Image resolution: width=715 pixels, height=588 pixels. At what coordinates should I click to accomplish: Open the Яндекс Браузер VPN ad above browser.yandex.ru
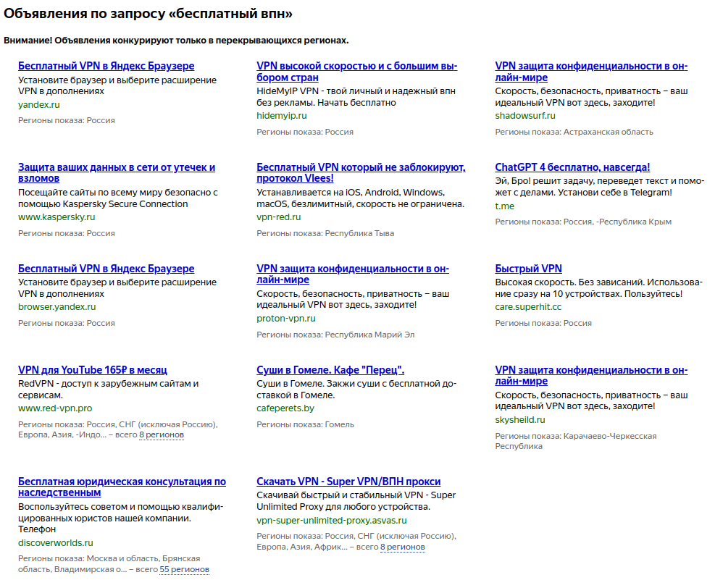click(x=106, y=269)
